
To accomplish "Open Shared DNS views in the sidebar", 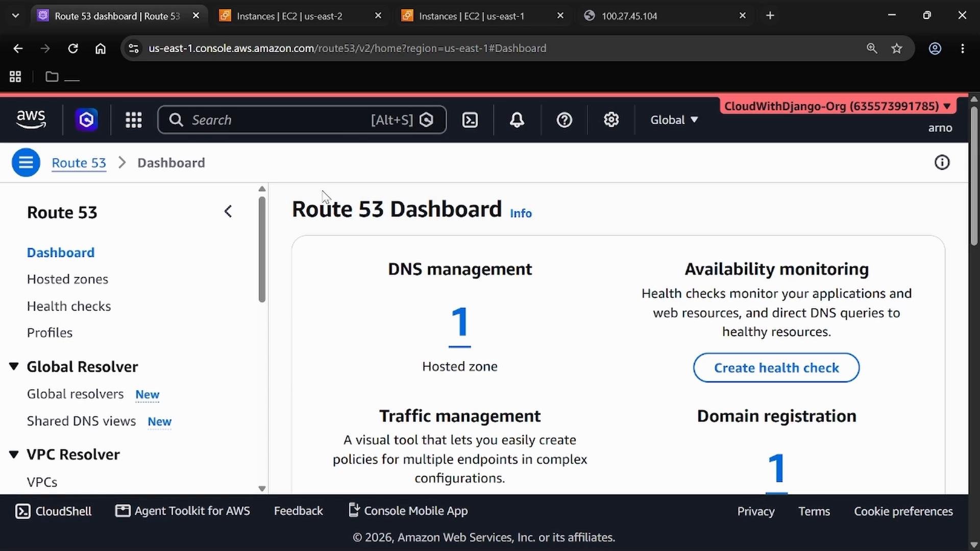I will 81,421.
